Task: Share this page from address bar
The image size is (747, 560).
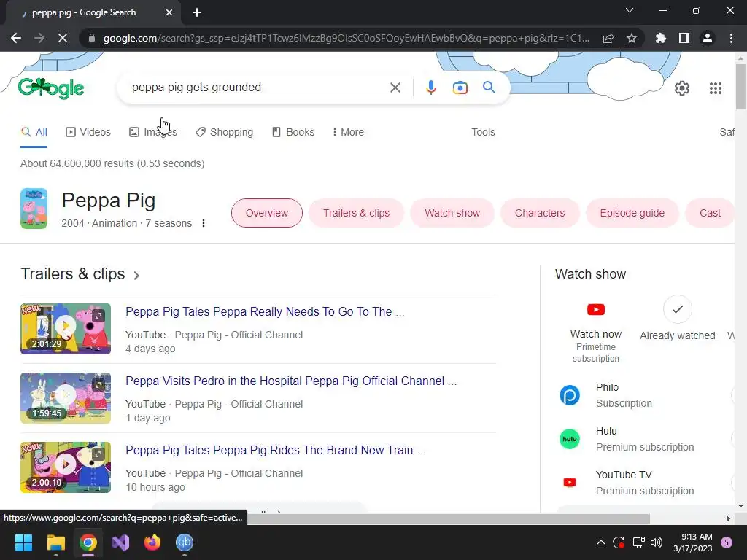Action: click(x=608, y=38)
